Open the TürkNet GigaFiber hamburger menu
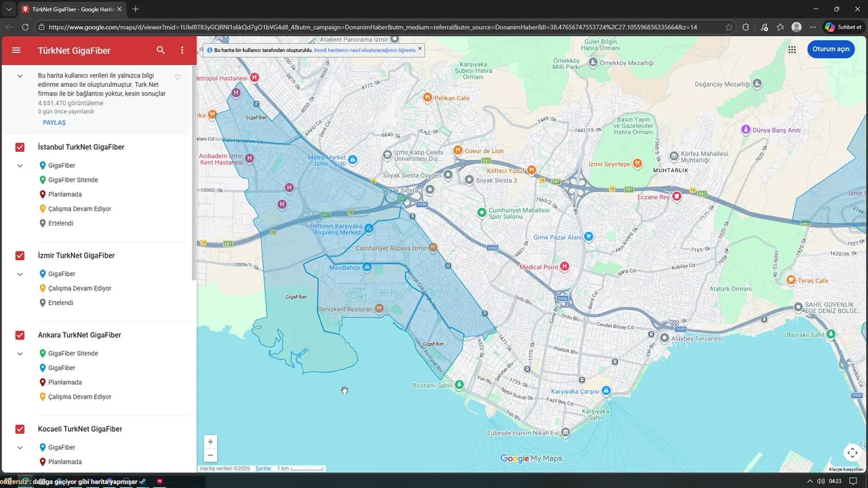This screenshot has height=488, width=868. pyautogui.click(x=16, y=50)
